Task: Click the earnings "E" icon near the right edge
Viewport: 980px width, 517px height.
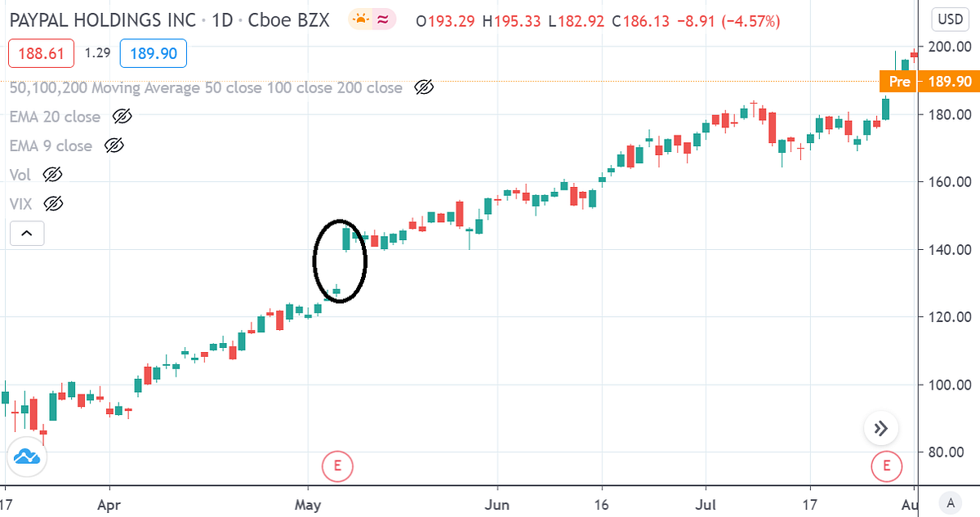Action: (x=887, y=466)
